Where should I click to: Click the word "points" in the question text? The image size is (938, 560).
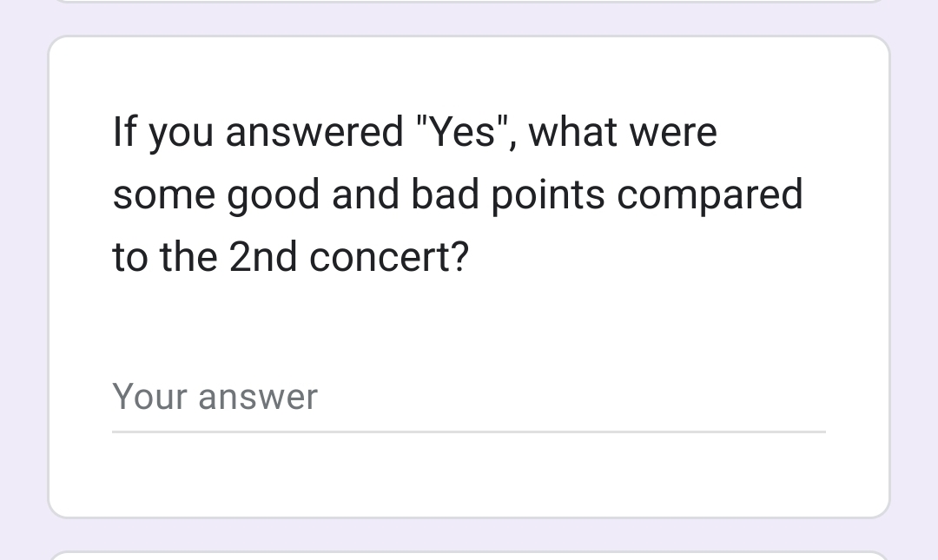click(x=547, y=194)
